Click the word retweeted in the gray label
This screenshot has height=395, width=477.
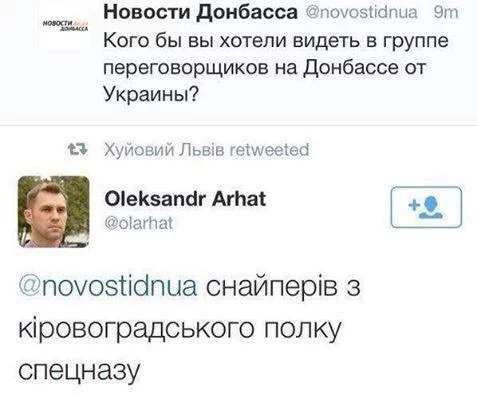tap(270, 150)
